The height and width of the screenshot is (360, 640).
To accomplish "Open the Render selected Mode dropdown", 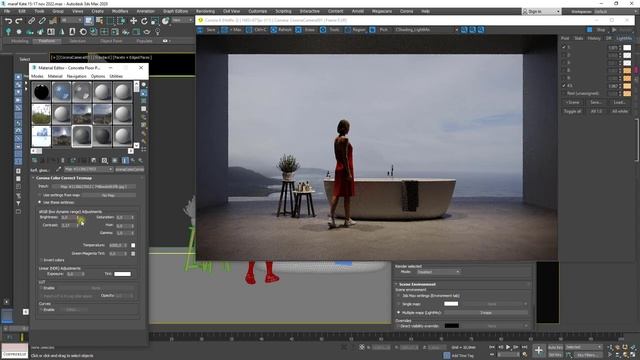I will (438, 272).
